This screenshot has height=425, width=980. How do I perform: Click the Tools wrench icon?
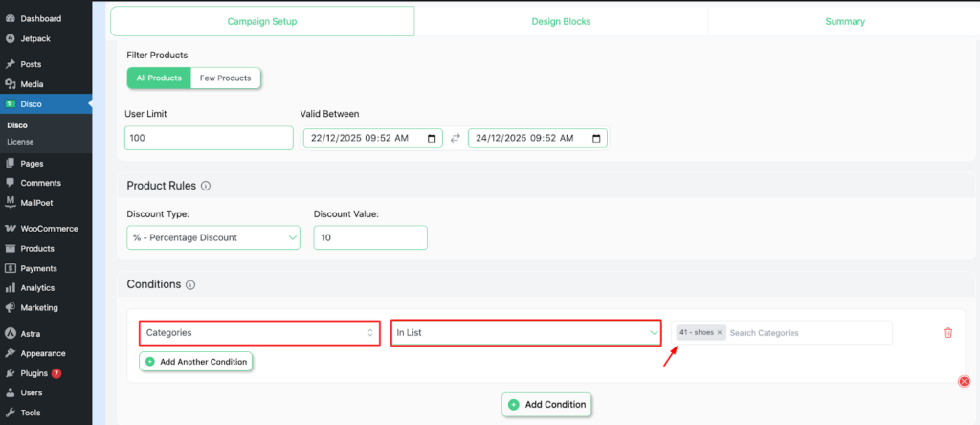pos(10,414)
